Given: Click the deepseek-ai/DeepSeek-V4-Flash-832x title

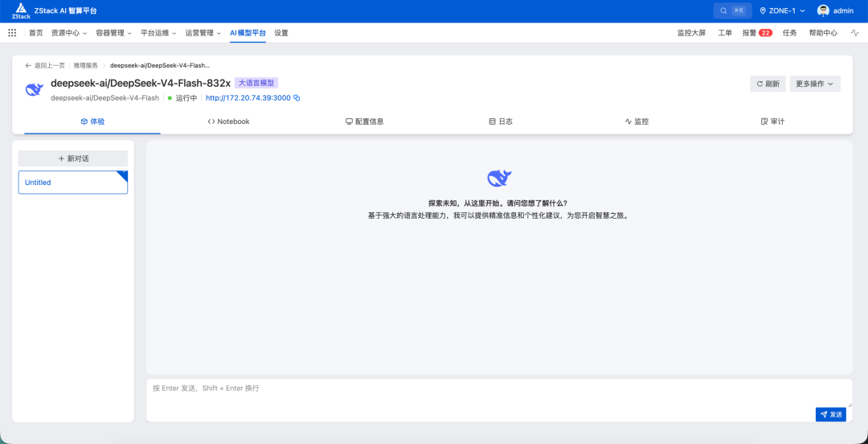Looking at the screenshot, I should (141, 83).
